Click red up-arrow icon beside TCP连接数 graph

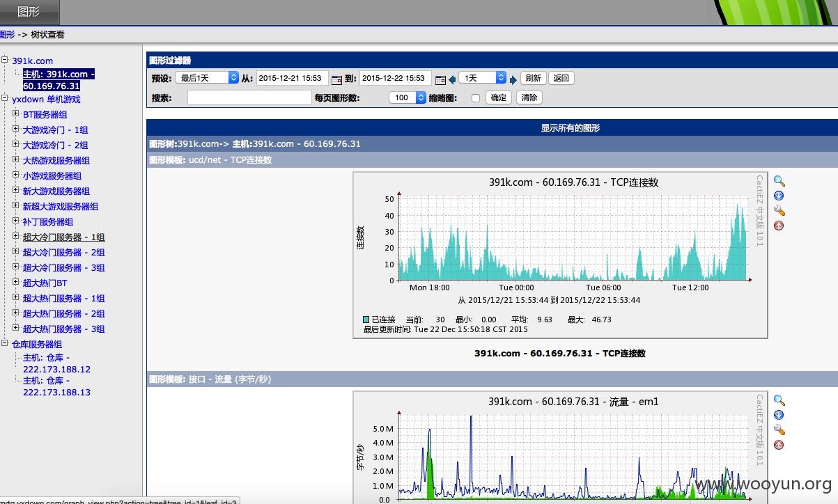point(779,226)
